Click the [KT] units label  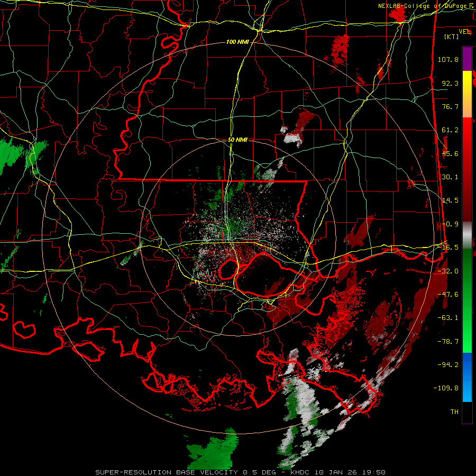pyautogui.click(x=452, y=36)
